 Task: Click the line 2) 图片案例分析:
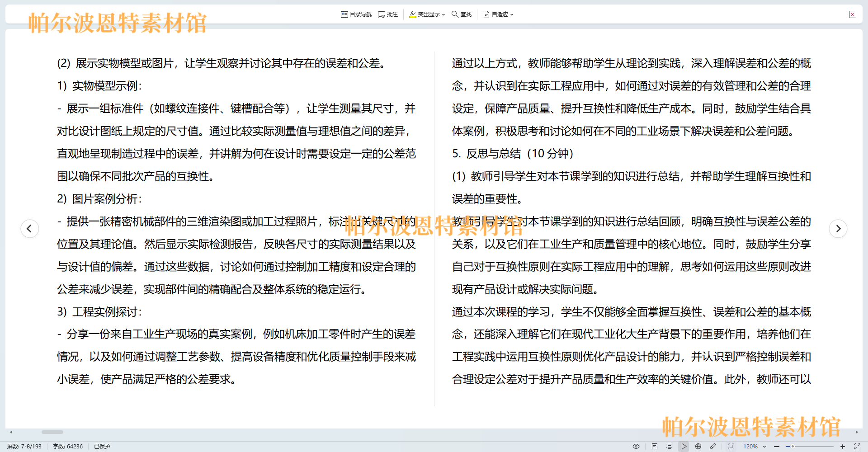coord(100,199)
